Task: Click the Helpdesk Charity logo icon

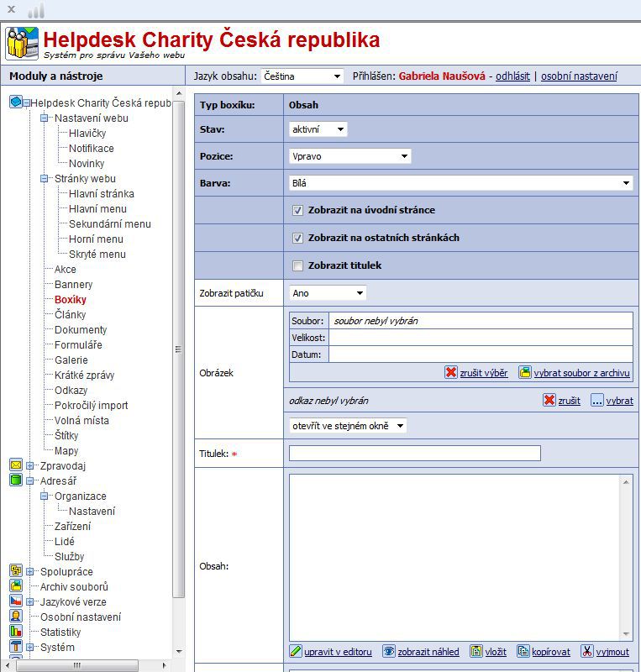Action: click(22, 43)
